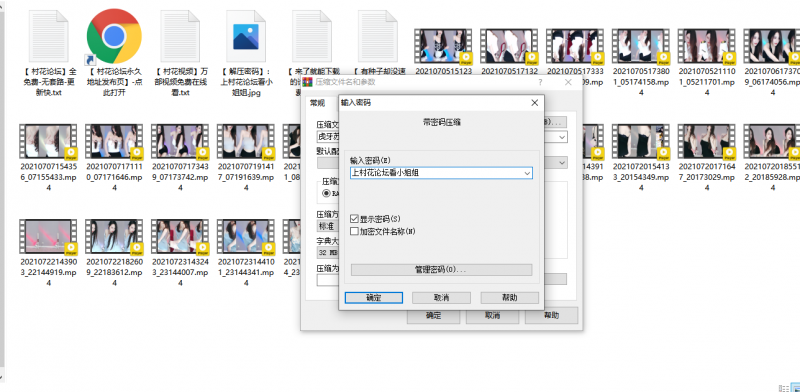
Task: Click inside the 输入密码 text field
Action: pos(437,173)
